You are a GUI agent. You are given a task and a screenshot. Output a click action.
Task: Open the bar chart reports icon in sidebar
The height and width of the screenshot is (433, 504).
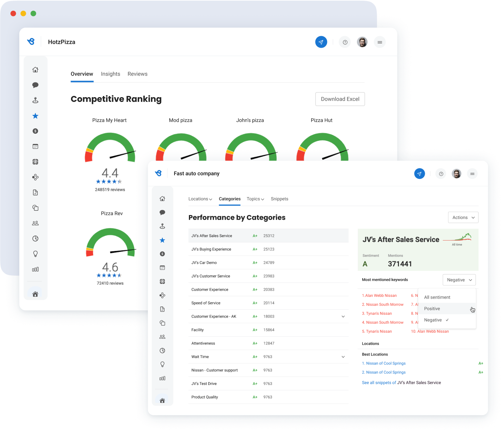pyautogui.click(x=162, y=378)
